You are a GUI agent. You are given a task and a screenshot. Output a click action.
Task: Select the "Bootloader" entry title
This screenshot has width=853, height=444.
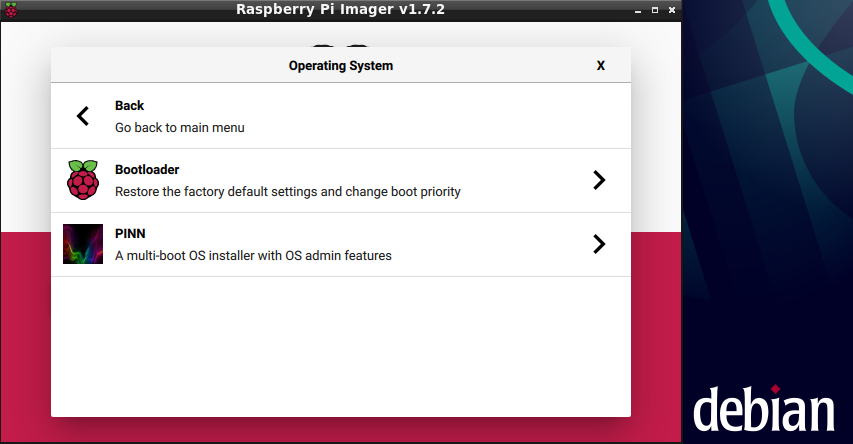click(147, 170)
